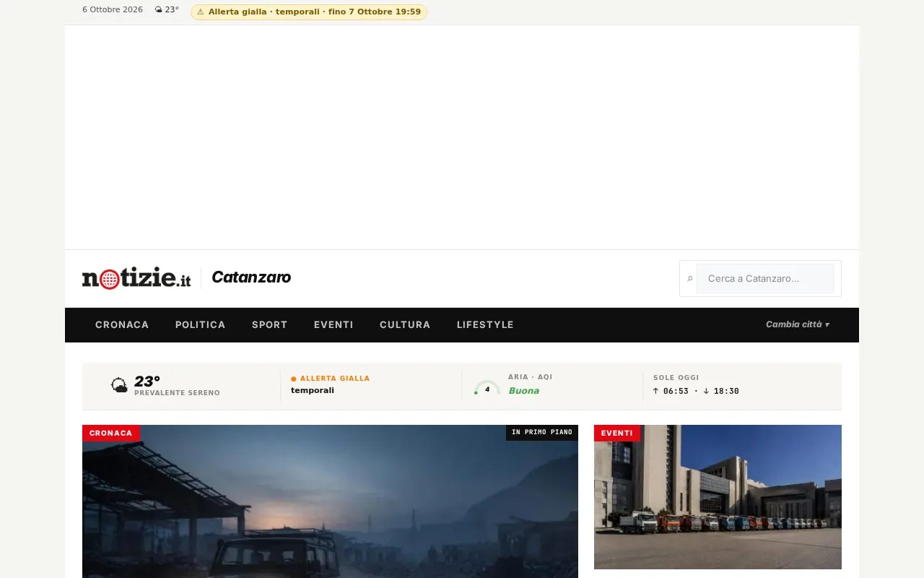The image size is (924, 578).
Task: Click the orange alert dot beside Allerta Gialla
Action: [294, 379]
